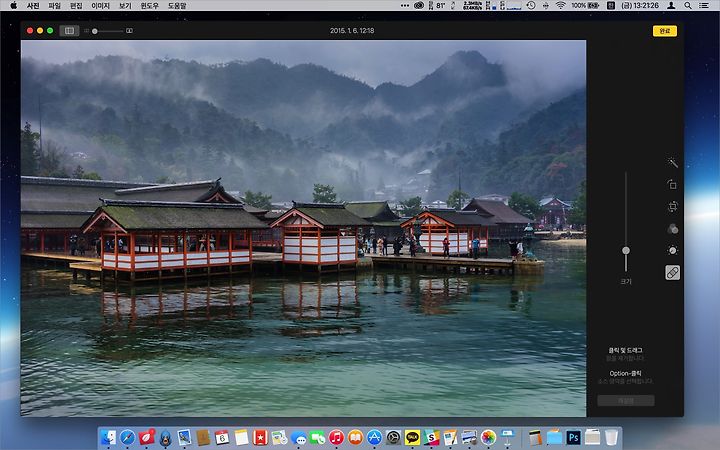Viewport: 720px width, 450px height.
Task: Open the Trash in the Dock
Action: point(611,437)
